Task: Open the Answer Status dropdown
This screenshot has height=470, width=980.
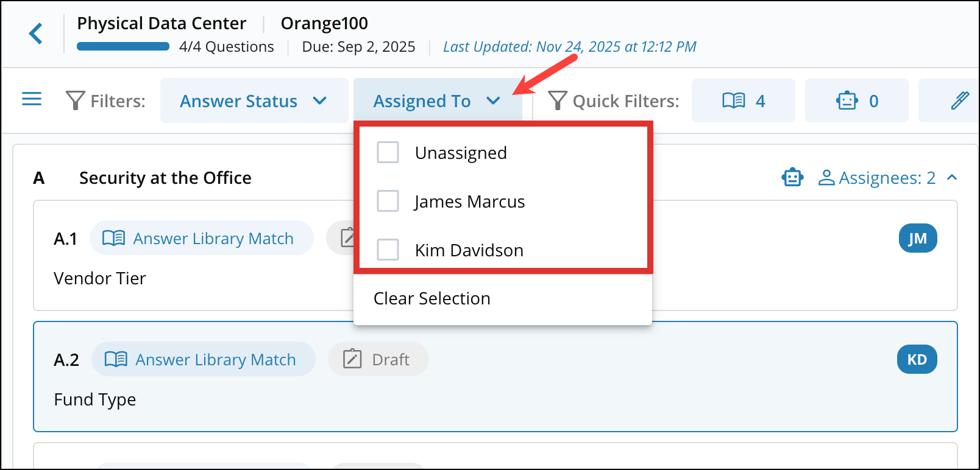Action: pos(254,100)
